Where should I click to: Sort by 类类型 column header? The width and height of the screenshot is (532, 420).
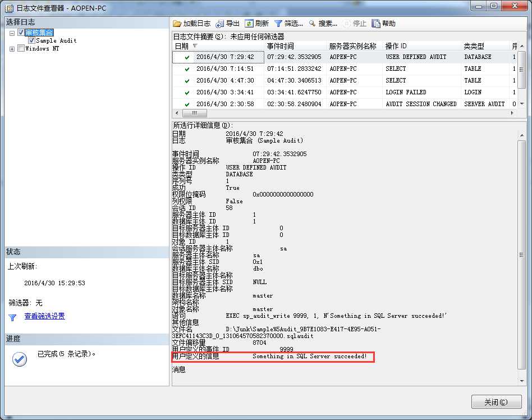pos(485,46)
